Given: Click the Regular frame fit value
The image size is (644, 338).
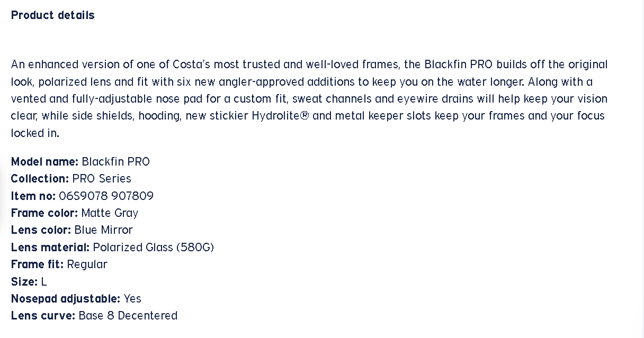Looking at the screenshot, I should click(87, 264).
